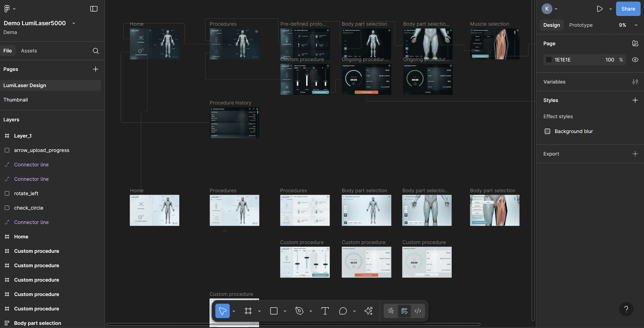Click the page background color swatch
This screenshot has height=328, width=644.
[x=549, y=60]
